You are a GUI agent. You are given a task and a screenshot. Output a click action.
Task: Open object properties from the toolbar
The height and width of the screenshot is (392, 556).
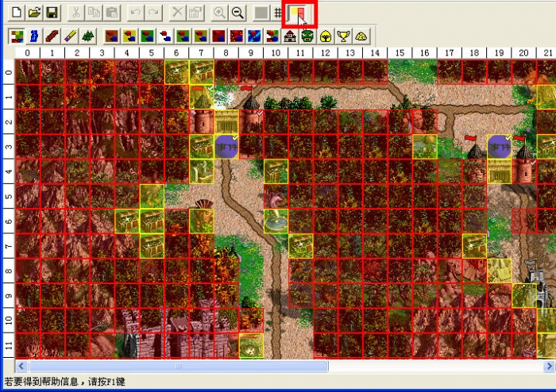click(x=195, y=13)
